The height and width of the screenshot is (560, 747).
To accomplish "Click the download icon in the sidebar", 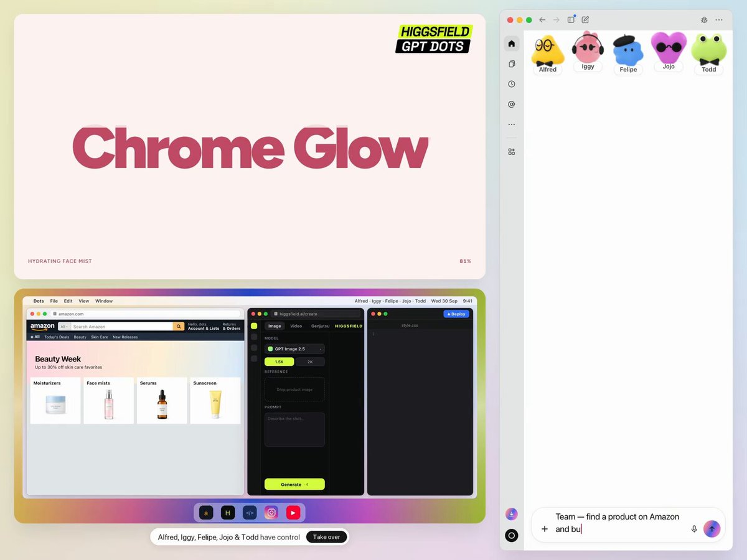I will pyautogui.click(x=512, y=514).
